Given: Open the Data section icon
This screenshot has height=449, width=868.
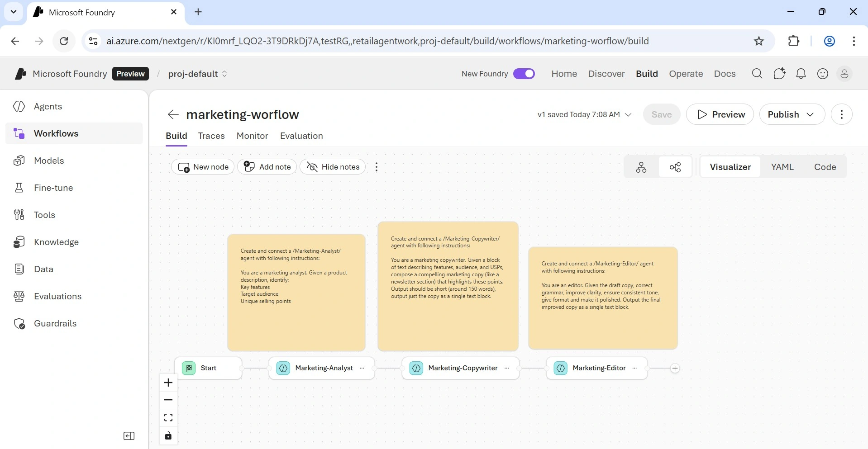Looking at the screenshot, I should (x=19, y=269).
